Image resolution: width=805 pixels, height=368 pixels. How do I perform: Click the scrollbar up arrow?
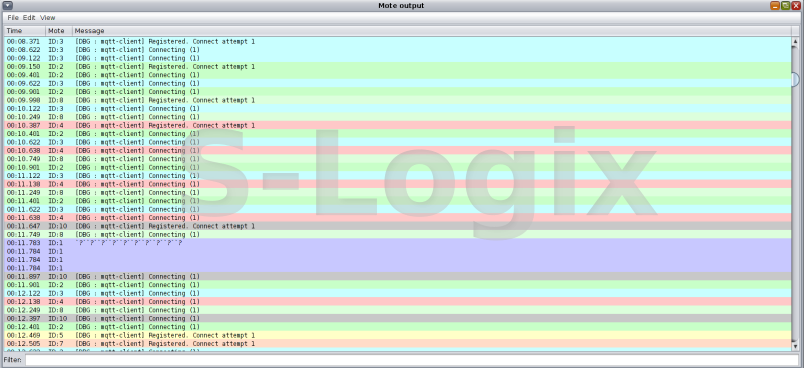795,41
